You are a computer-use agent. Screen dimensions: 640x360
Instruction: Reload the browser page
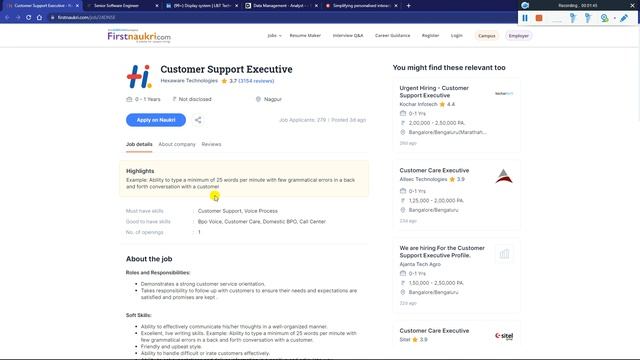click(28, 18)
